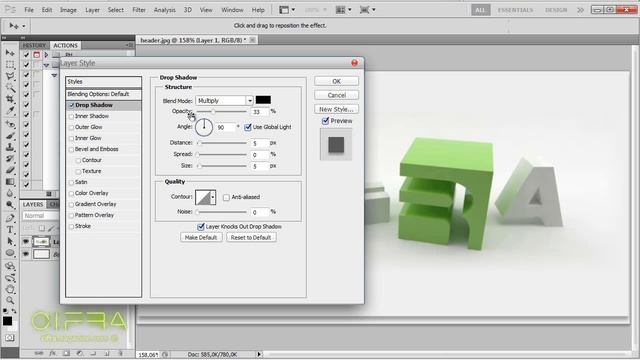Viewport: 640px width, 360px height.
Task: Open the Blend Mode Multiply dropdown
Action: pos(224,100)
